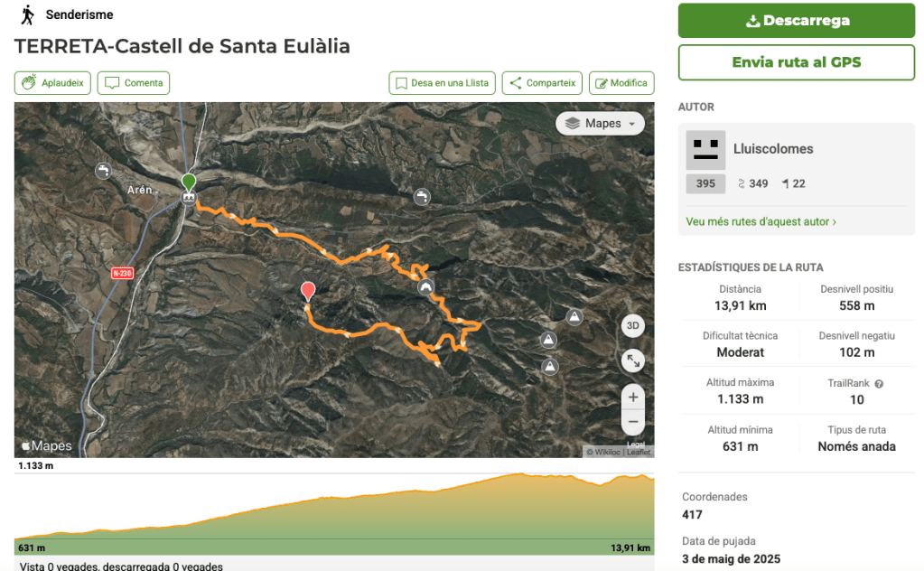The height and width of the screenshot is (571, 924).
Task: Click the red end point marker
Action: tap(308, 290)
